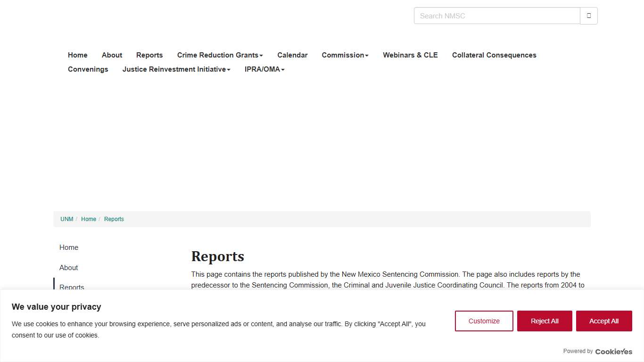Click Home in the breadcrumb trail
The width and height of the screenshot is (644, 362).
click(89, 219)
